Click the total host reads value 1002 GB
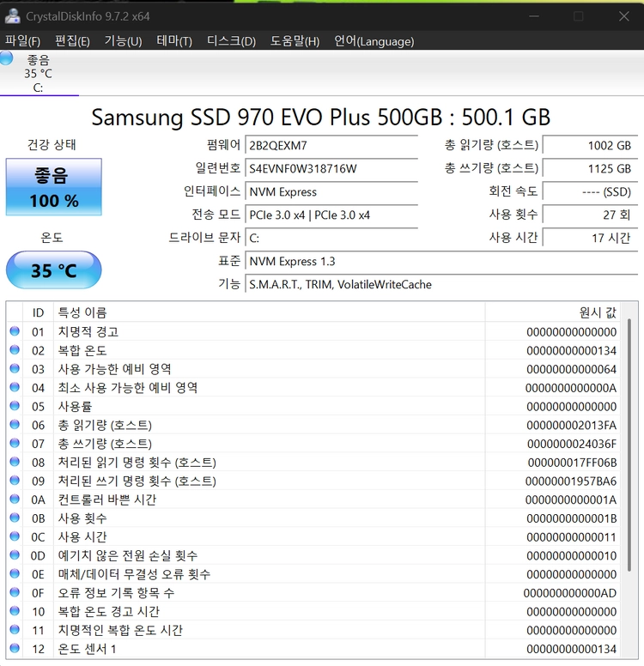The width and height of the screenshot is (644, 666). (591, 146)
